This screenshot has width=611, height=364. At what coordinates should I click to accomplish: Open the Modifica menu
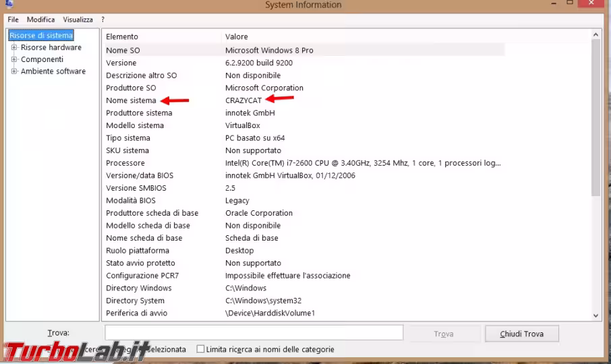click(x=40, y=20)
